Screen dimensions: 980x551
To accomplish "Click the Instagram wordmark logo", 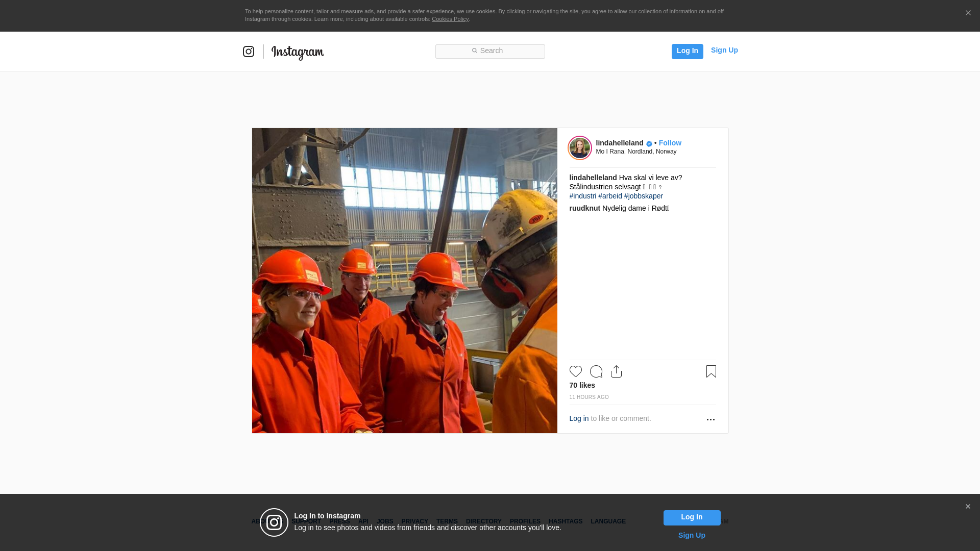I will 298,52.
